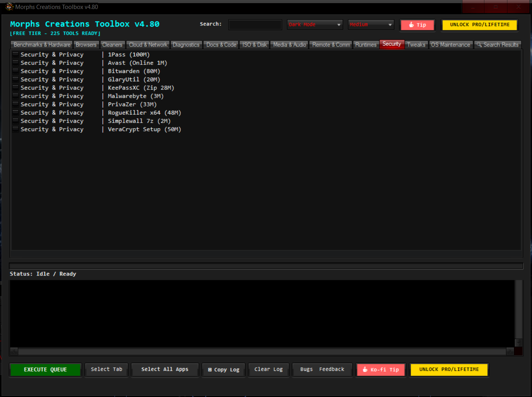Screen dimensions: 532x397
Task: Click the "Status: Idle / Ready" text
Action: [43, 274]
